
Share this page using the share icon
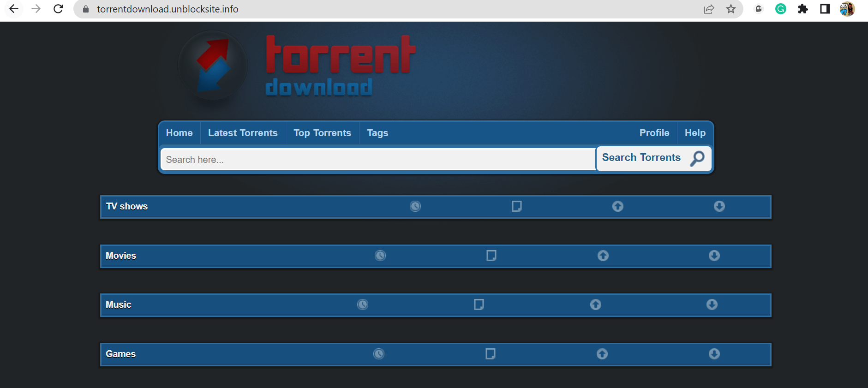pyautogui.click(x=709, y=9)
